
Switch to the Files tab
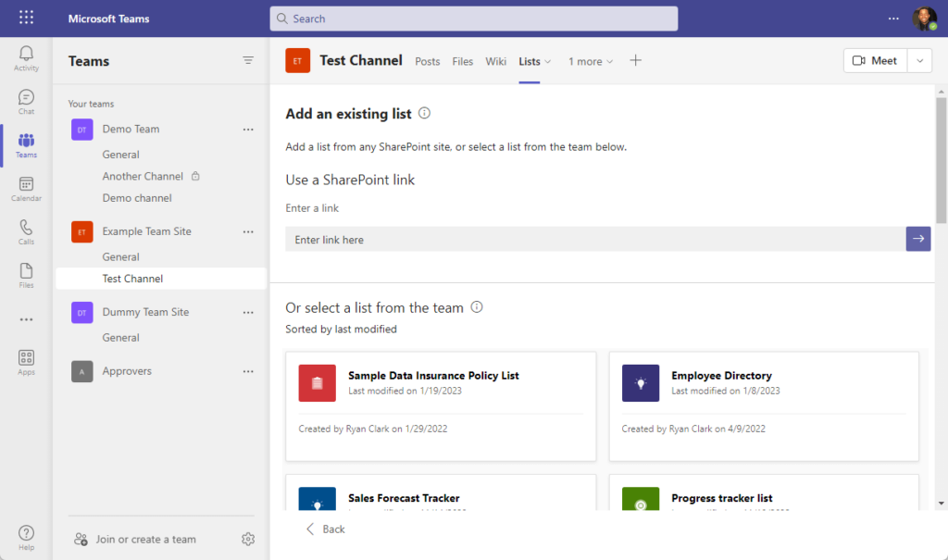[463, 62]
